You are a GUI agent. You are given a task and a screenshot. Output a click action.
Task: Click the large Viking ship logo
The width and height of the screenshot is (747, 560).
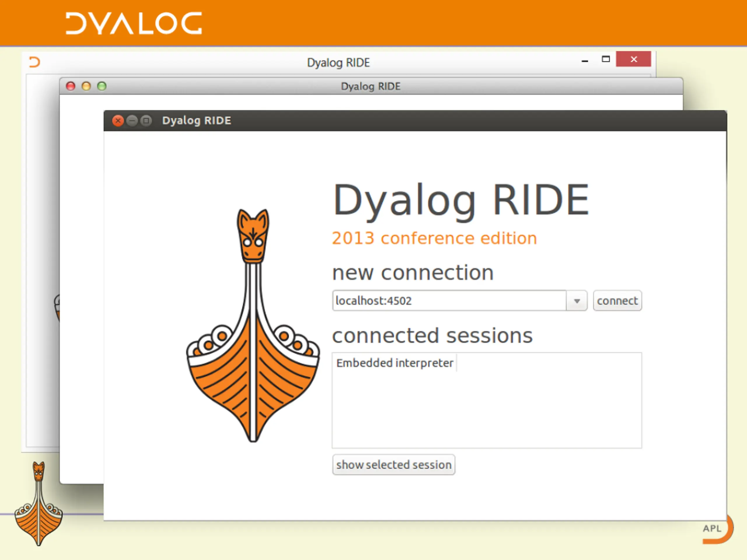pyautogui.click(x=253, y=325)
